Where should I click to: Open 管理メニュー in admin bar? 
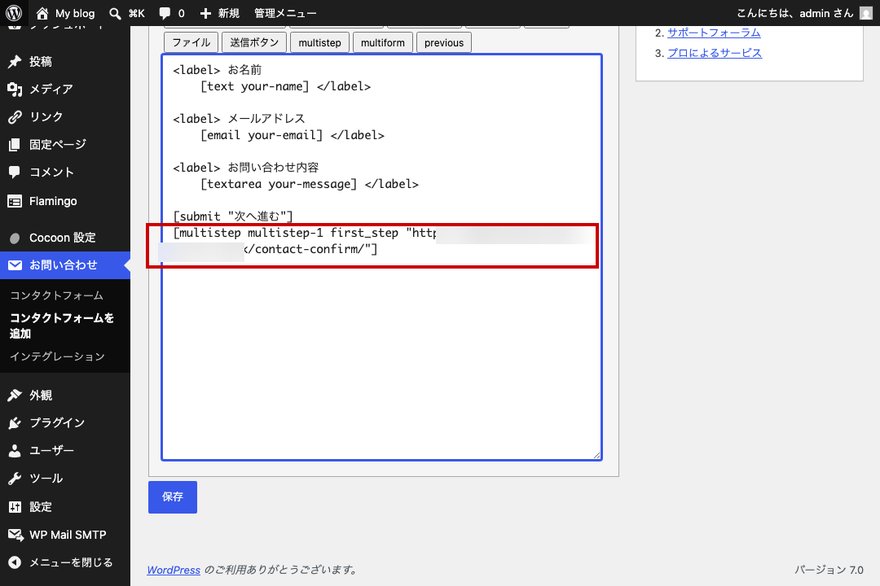pos(285,13)
